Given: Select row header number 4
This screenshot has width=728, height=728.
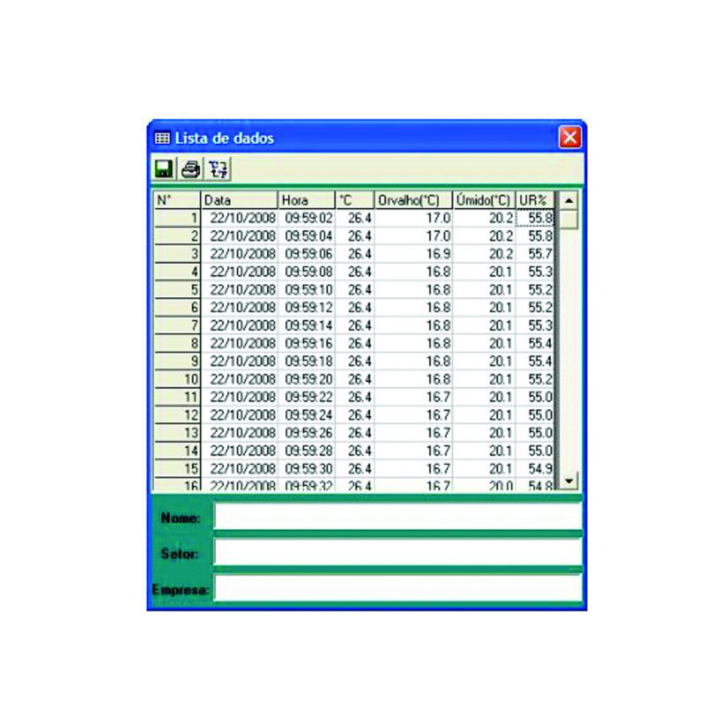Looking at the screenshot, I should 177,272.
